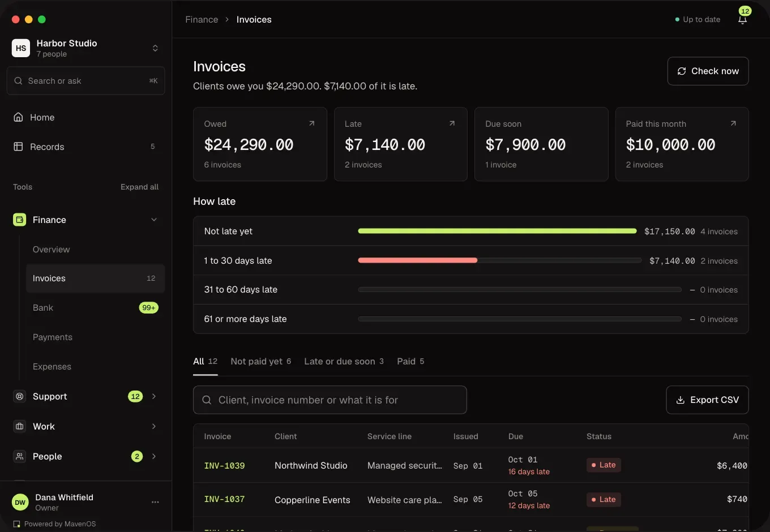Open Harbor Studio workspace switcher chevrons

[155, 48]
